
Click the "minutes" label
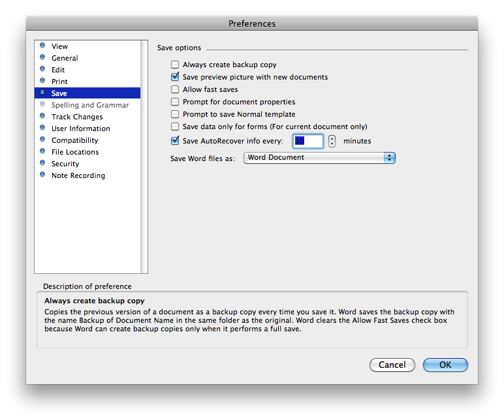coord(357,141)
